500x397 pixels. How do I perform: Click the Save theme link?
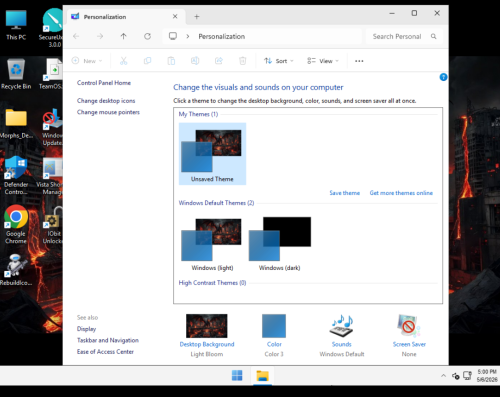tap(345, 193)
